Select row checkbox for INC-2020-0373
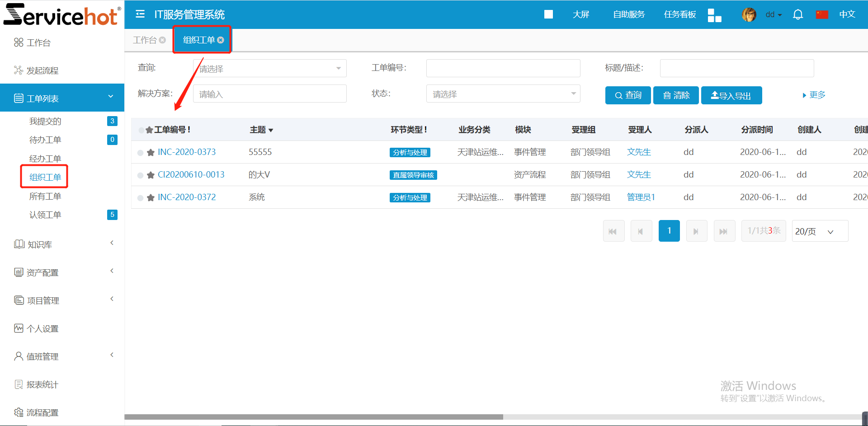Screen dimensions: 868x426 pyautogui.click(x=141, y=153)
